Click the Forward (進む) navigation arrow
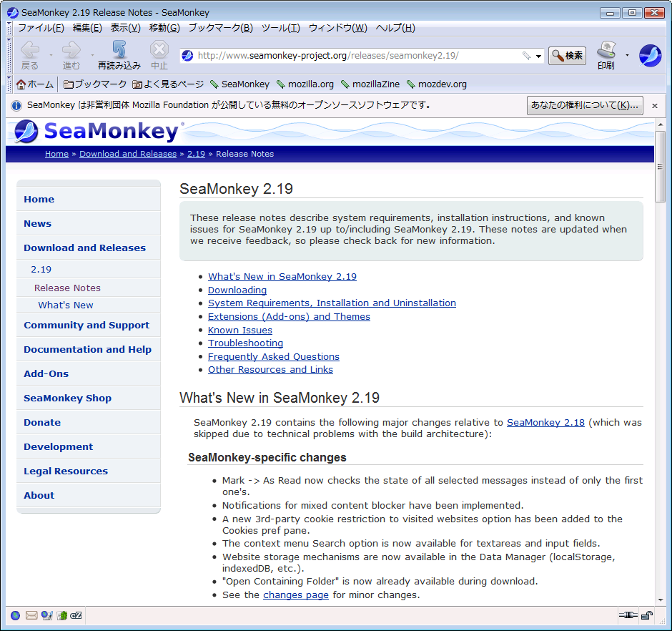Image resolution: width=672 pixels, height=631 pixels. 71,55
